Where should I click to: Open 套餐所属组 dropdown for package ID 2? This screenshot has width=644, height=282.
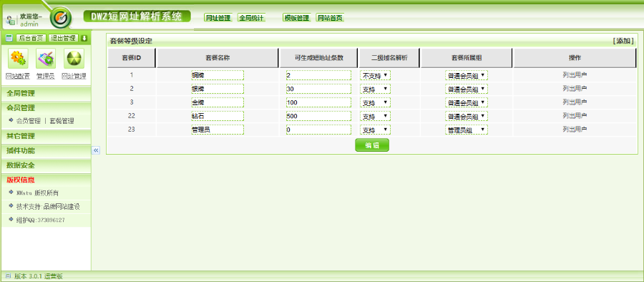tap(466, 89)
